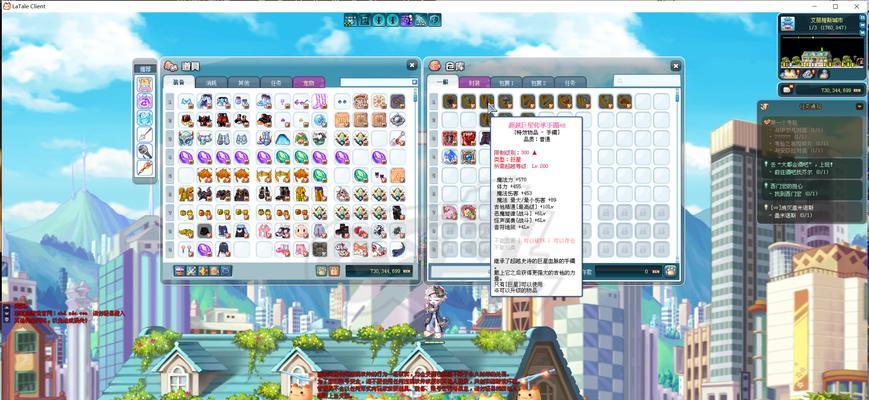Close the 仓库 warehouse window
The image size is (869, 400).
(x=675, y=65)
